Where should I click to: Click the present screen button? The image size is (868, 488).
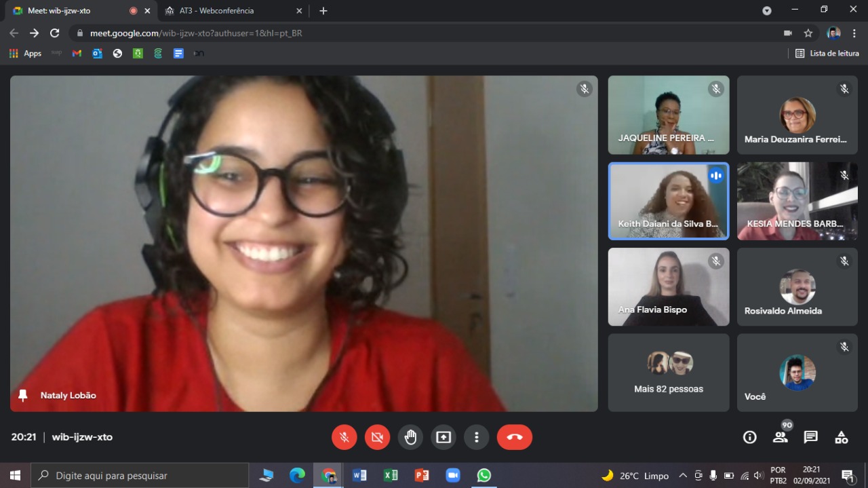pyautogui.click(x=443, y=437)
